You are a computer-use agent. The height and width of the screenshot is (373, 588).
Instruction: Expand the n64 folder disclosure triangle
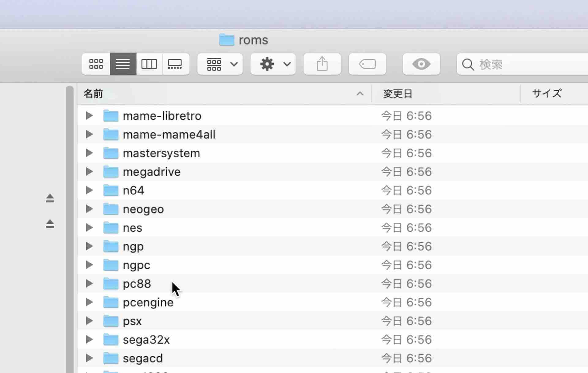[x=89, y=190]
